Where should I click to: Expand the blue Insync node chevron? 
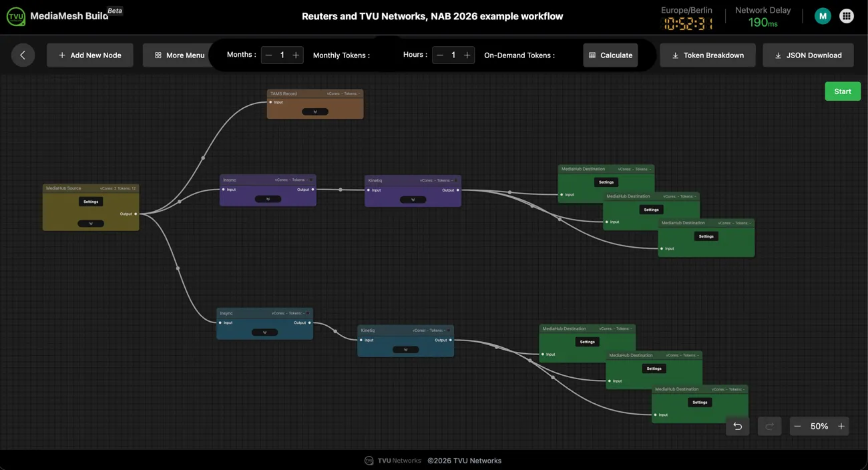tap(264, 332)
